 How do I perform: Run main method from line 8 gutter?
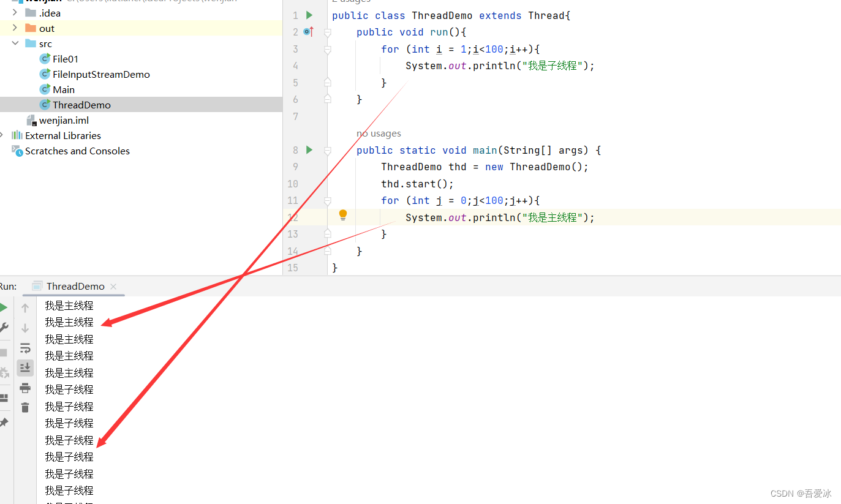(309, 149)
